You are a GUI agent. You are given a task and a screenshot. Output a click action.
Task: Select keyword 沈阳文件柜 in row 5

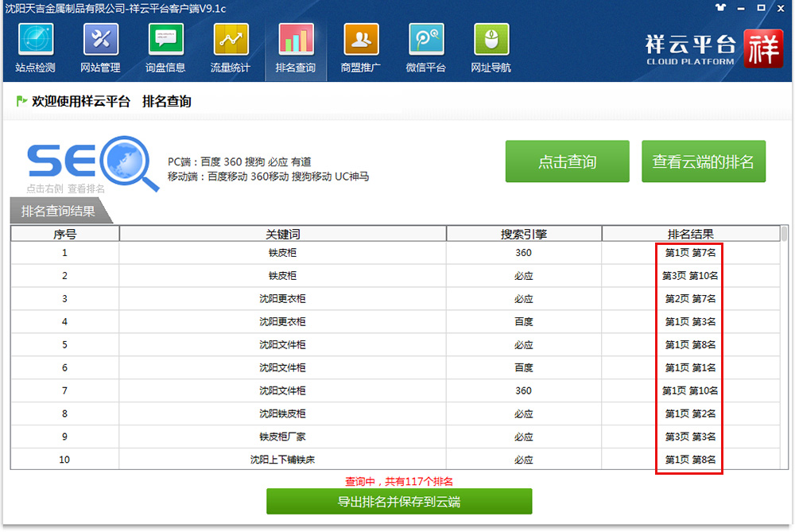point(282,345)
